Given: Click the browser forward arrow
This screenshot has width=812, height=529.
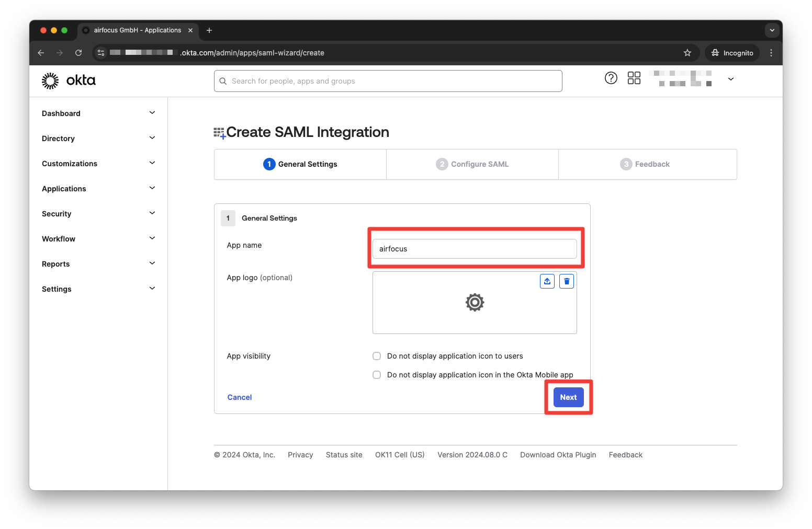Looking at the screenshot, I should pos(60,53).
